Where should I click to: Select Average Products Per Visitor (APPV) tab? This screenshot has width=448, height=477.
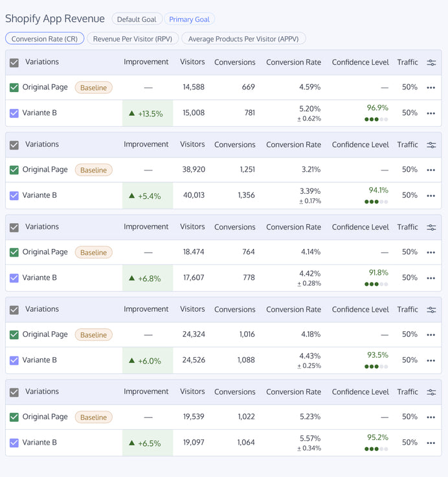(x=243, y=39)
